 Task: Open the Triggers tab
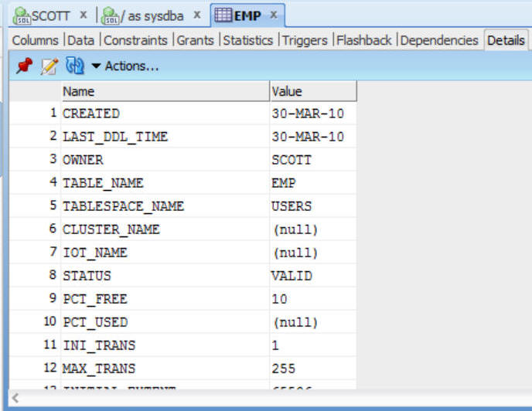(306, 40)
